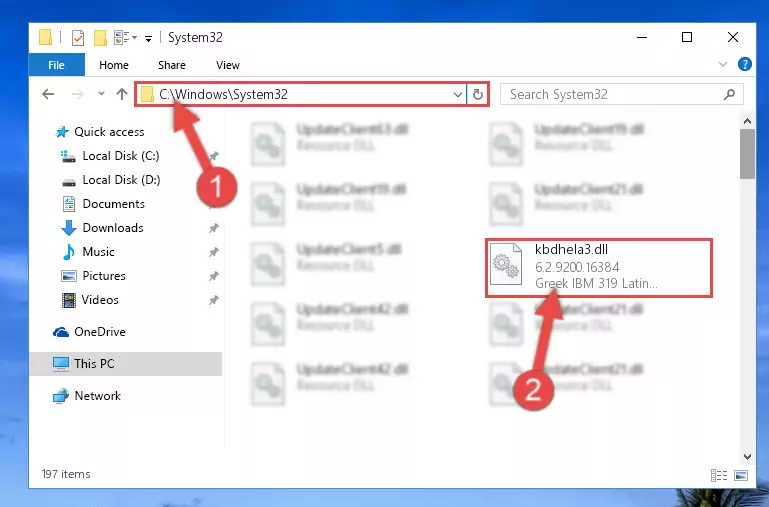Viewport: 769px width, 507px height.
Task: Switch to the Home ribbon tab
Action: (x=114, y=65)
